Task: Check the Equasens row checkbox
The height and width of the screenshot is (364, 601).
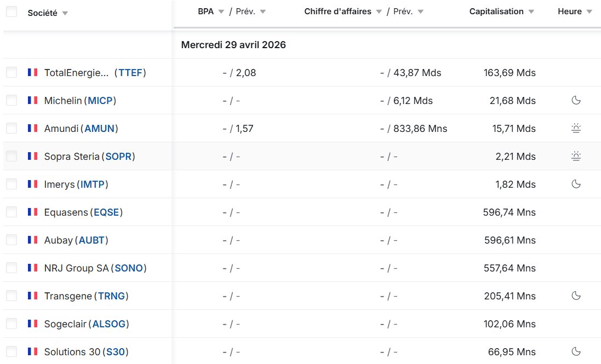Action: coord(12,212)
